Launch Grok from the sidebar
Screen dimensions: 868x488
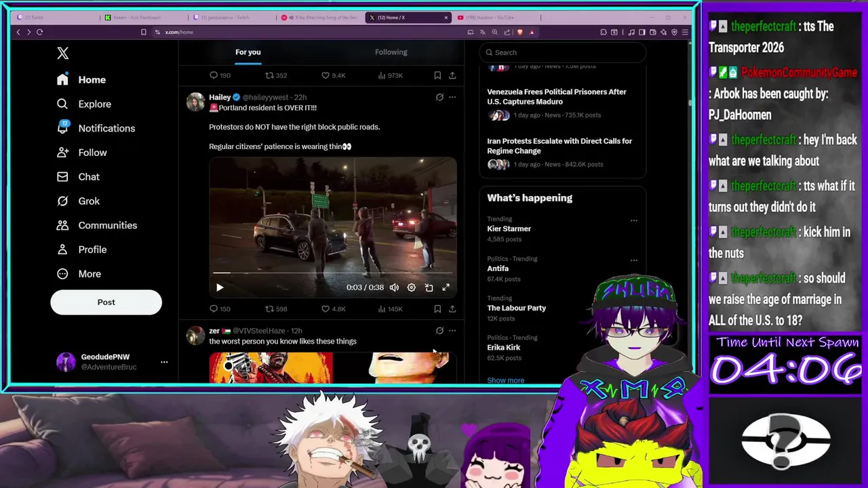[78, 201]
